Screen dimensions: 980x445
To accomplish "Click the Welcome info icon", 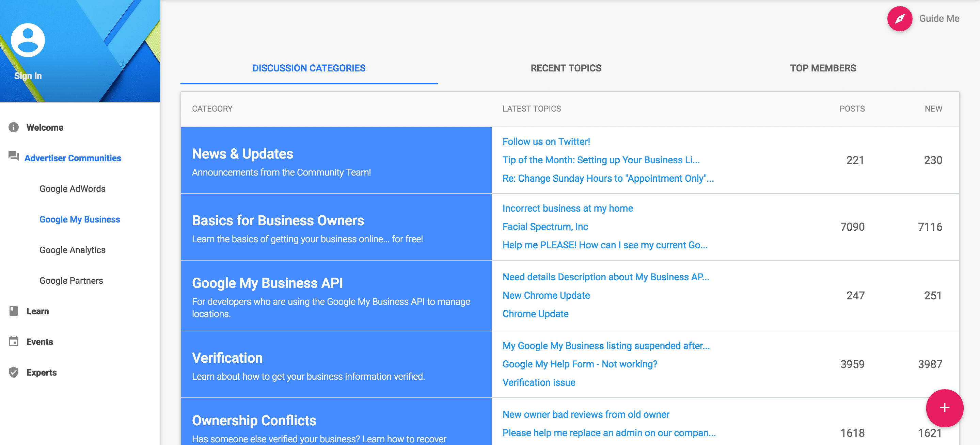I will tap(14, 127).
